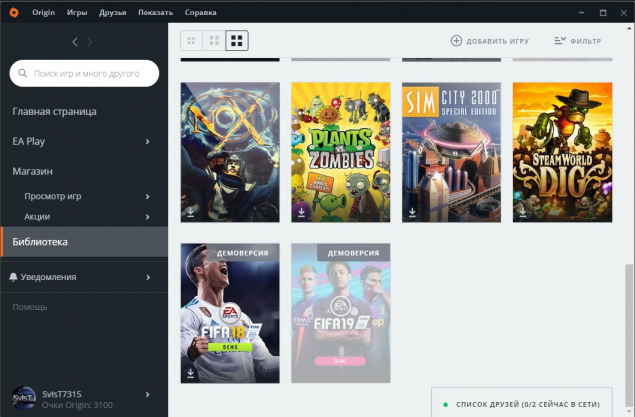Minimize the Origin window

[582, 13]
